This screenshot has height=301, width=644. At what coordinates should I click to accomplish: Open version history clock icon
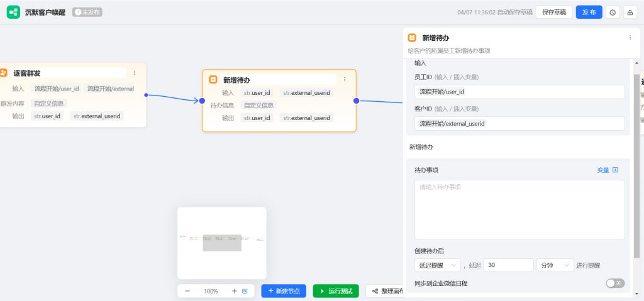coord(613,13)
